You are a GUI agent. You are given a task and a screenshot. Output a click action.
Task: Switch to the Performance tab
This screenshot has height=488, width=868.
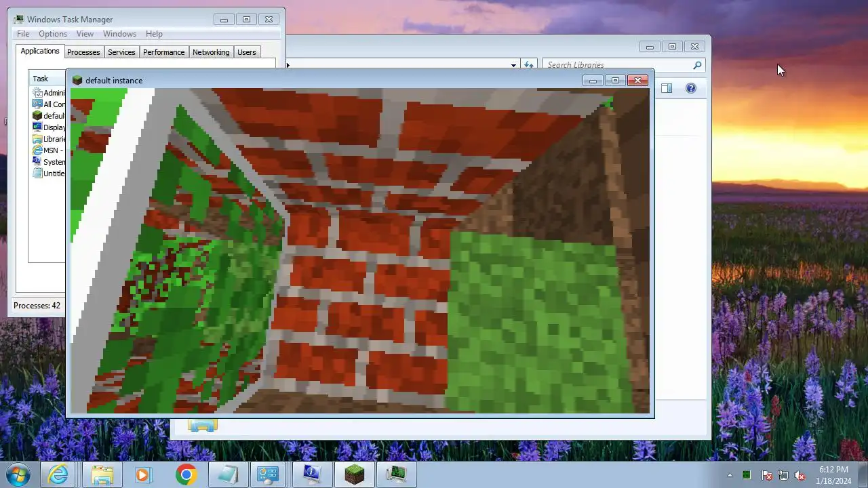coord(163,52)
